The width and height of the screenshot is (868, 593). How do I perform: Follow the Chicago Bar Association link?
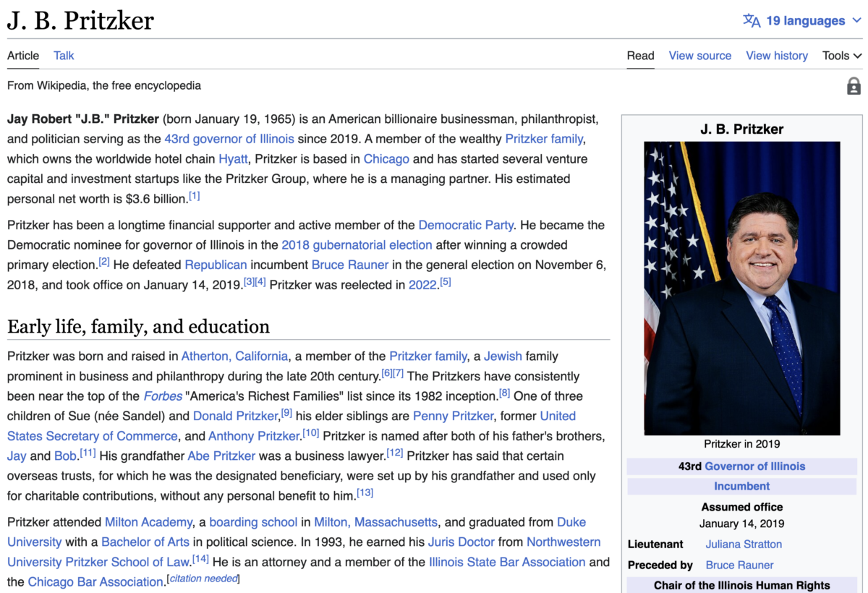point(95,582)
